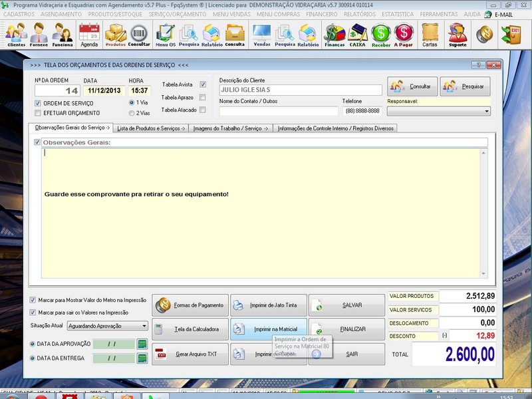Switch to the Lista de Produtos e Serviços tab
Viewport: 532px width, 399px height.
point(149,129)
